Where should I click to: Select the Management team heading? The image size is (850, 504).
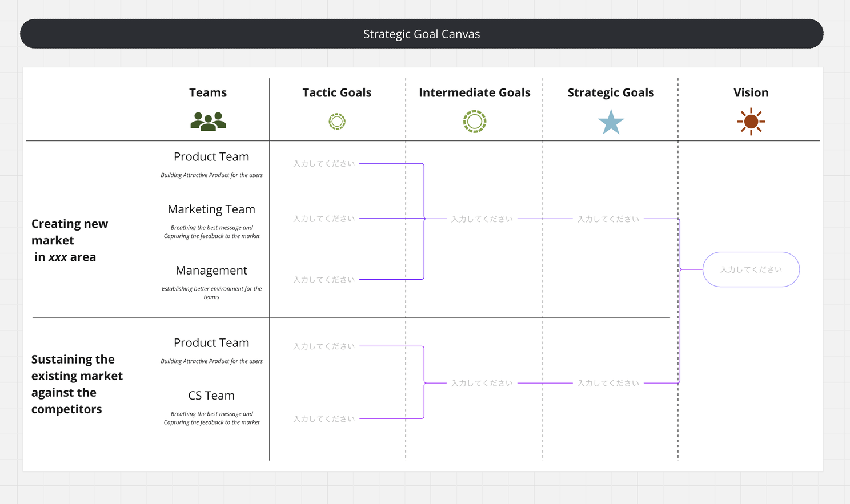211,271
